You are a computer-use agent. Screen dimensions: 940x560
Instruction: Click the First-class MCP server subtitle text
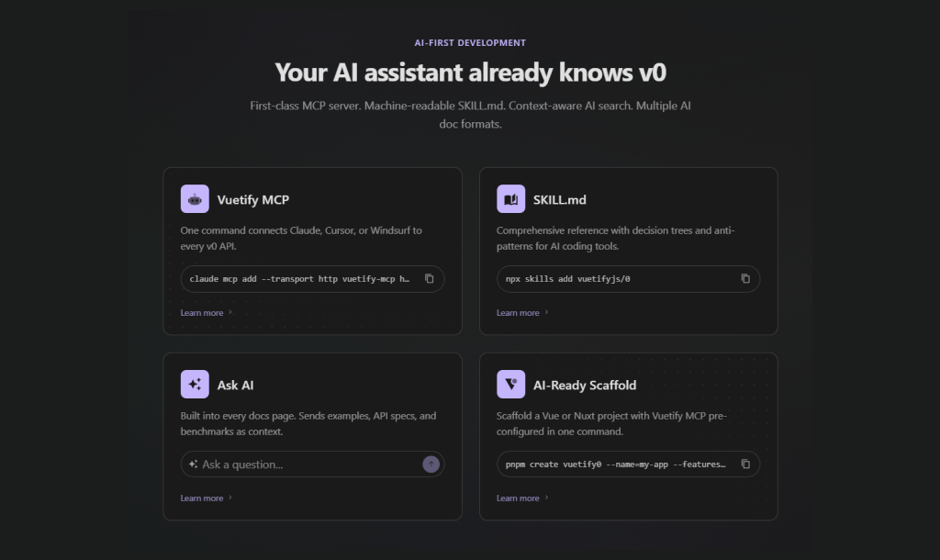(x=470, y=115)
